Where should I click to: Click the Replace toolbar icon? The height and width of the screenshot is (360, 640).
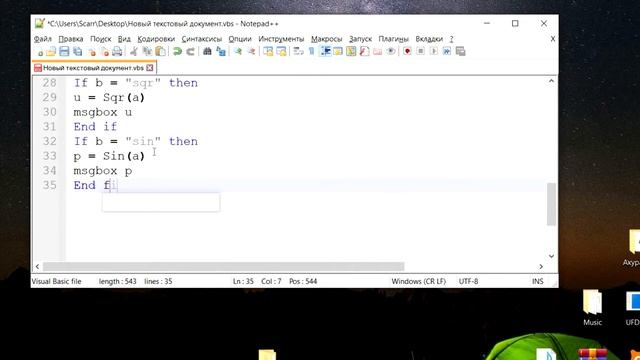tap(221, 51)
